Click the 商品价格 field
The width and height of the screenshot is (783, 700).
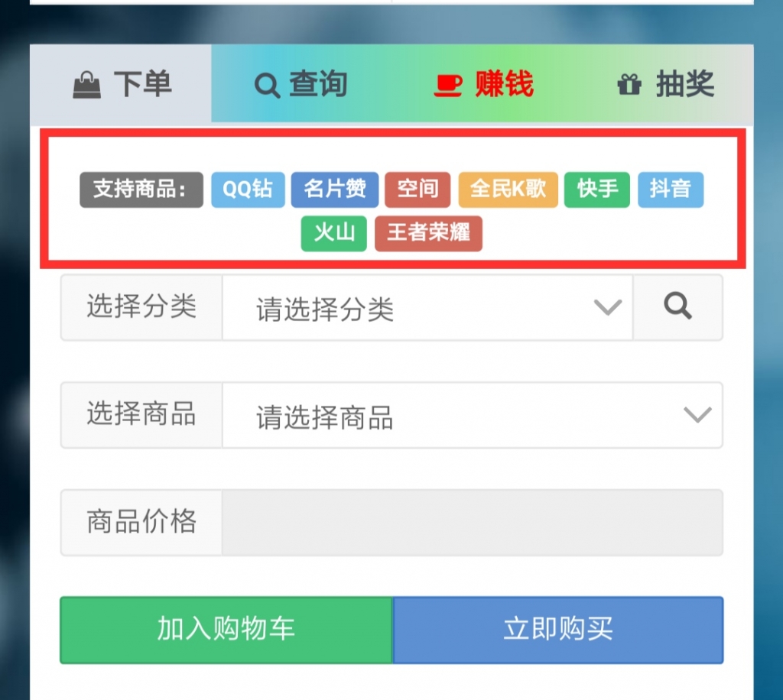(x=473, y=523)
